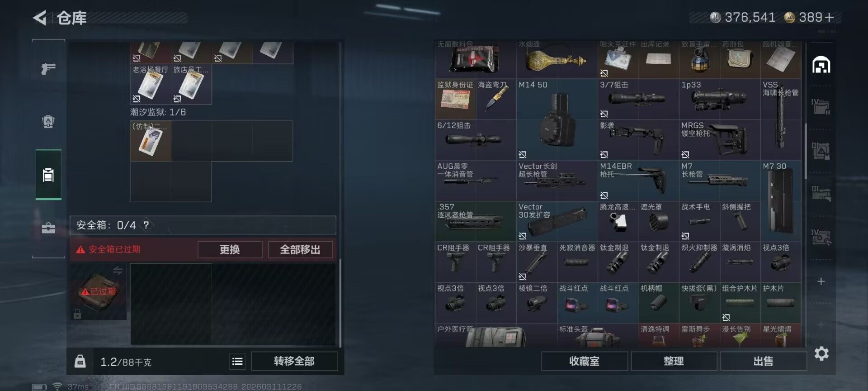Click the 转移全部 button
The image size is (868, 391).
pos(294,361)
